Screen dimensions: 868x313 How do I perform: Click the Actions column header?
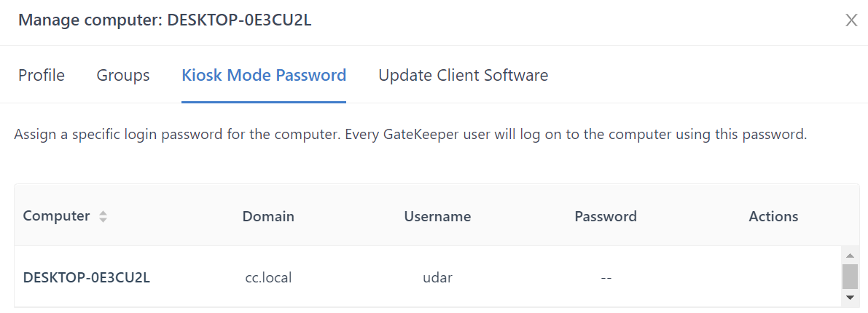[x=773, y=216]
